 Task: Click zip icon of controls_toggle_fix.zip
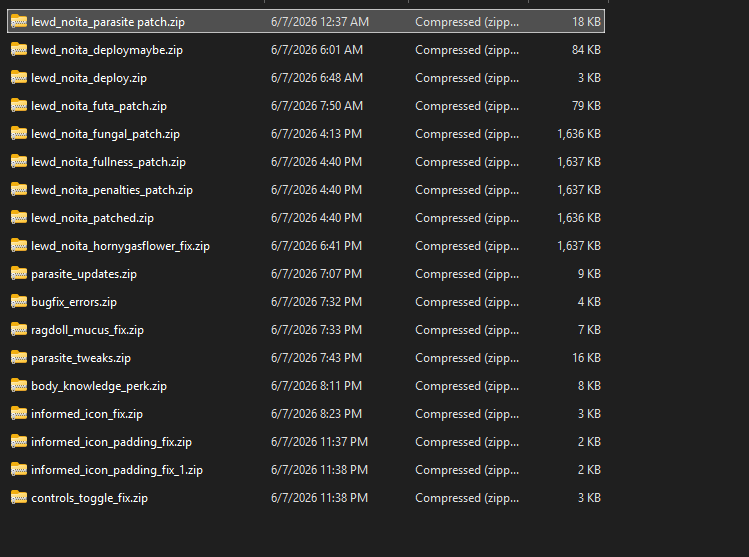[x=19, y=498]
